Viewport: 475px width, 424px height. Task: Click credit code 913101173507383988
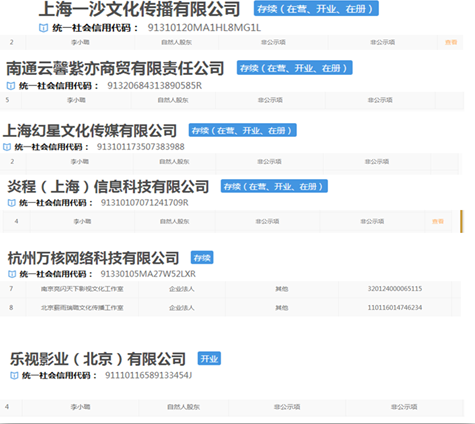click(x=141, y=147)
